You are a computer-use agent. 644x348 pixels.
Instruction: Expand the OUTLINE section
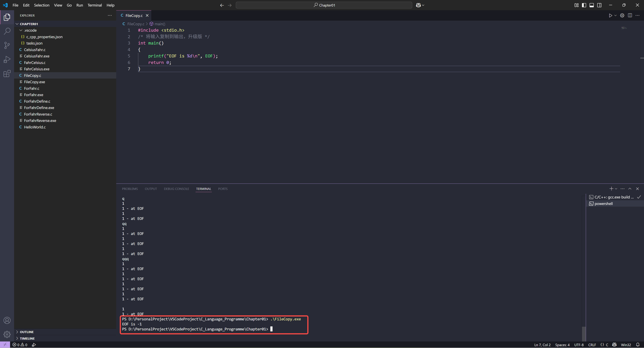[x=26, y=332]
